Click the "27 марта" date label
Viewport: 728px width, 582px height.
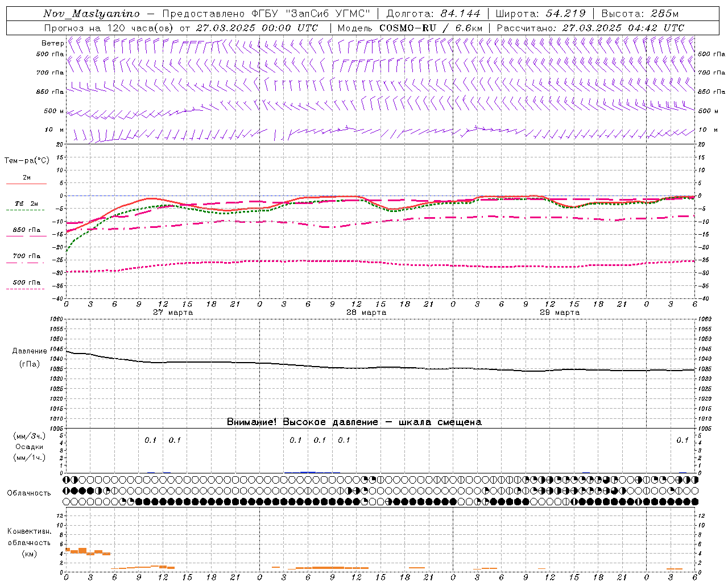tap(173, 313)
